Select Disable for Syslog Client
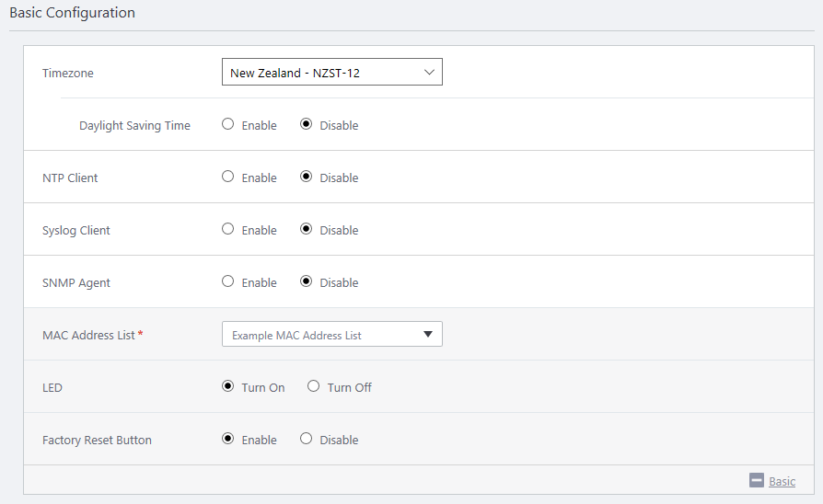Screen dimensions: 823x504 point(307,230)
